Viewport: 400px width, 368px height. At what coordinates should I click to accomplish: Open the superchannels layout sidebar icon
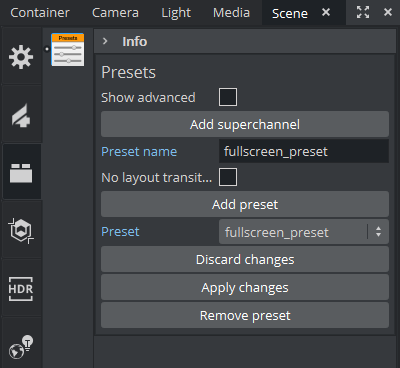tap(21, 172)
